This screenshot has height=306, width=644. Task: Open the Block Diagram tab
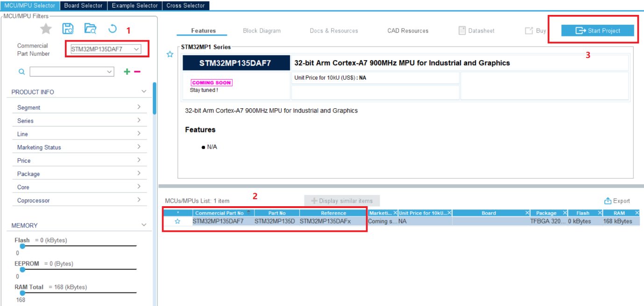tap(262, 31)
